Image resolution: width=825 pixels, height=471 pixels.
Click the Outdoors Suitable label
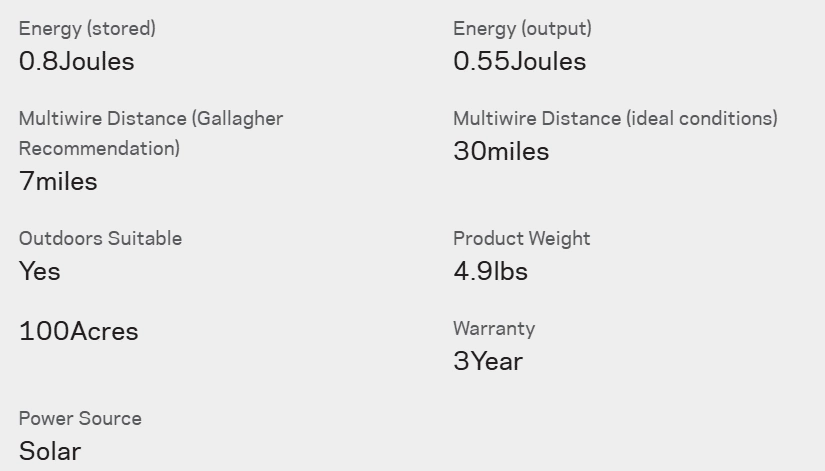click(100, 238)
